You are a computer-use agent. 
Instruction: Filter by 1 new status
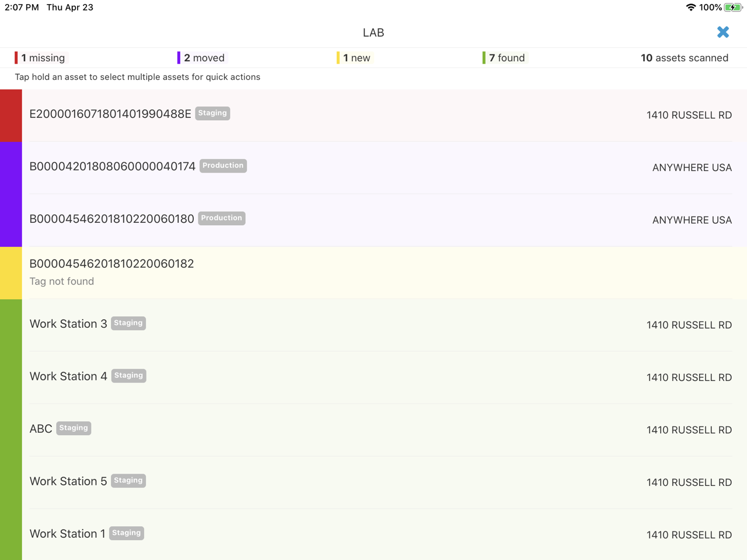(x=354, y=58)
